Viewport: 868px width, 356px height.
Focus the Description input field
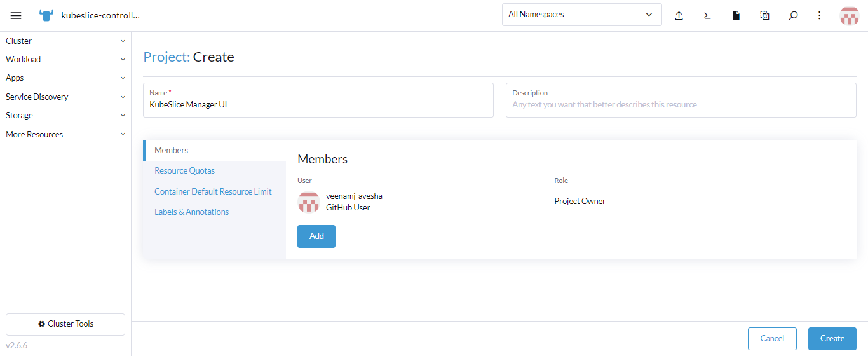681,100
